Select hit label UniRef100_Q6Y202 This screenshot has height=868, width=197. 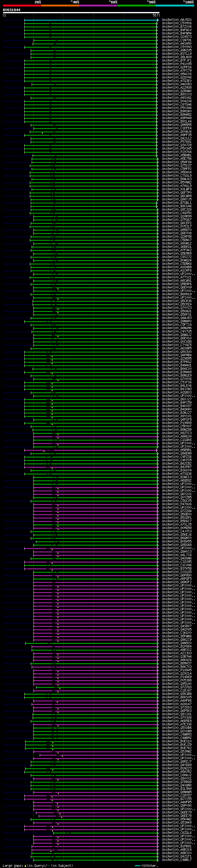(176, 494)
